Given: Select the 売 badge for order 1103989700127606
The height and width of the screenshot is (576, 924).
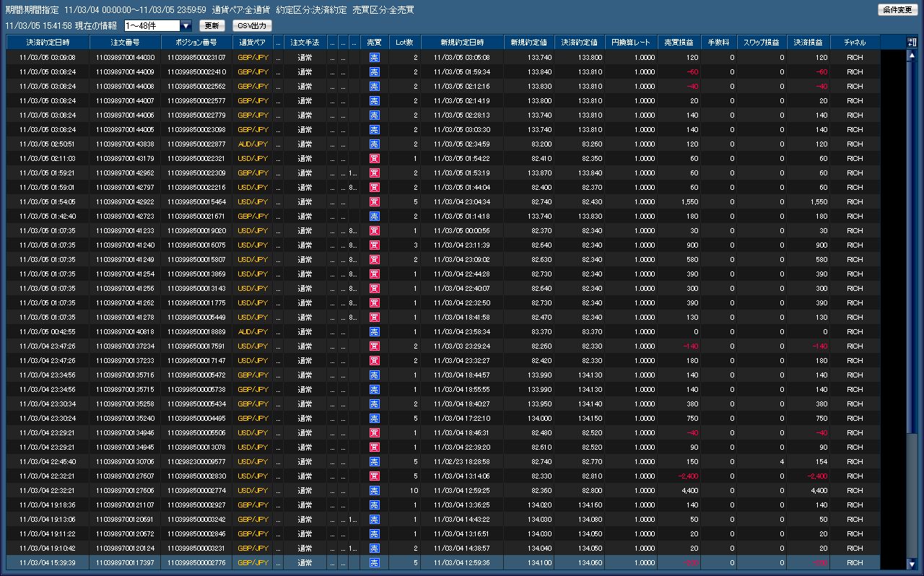Looking at the screenshot, I should (374, 490).
